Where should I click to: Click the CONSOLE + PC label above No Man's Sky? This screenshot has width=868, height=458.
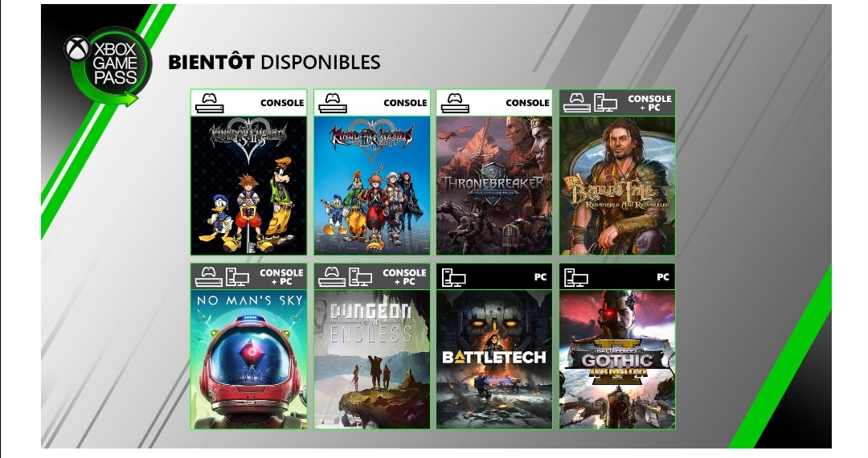click(x=281, y=277)
